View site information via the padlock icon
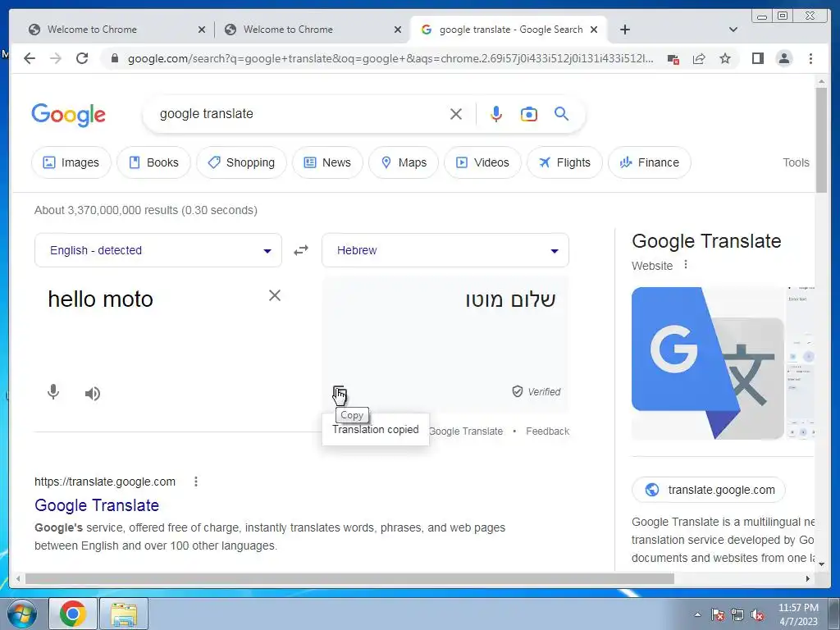 click(114, 58)
